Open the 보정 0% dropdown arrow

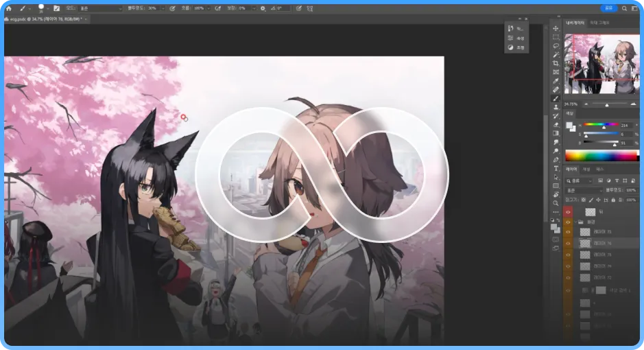click(254, 8)
